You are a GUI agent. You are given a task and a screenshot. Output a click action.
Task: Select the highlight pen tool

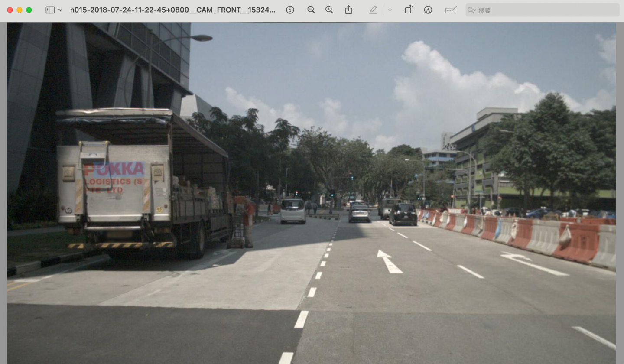pos(374,10)
